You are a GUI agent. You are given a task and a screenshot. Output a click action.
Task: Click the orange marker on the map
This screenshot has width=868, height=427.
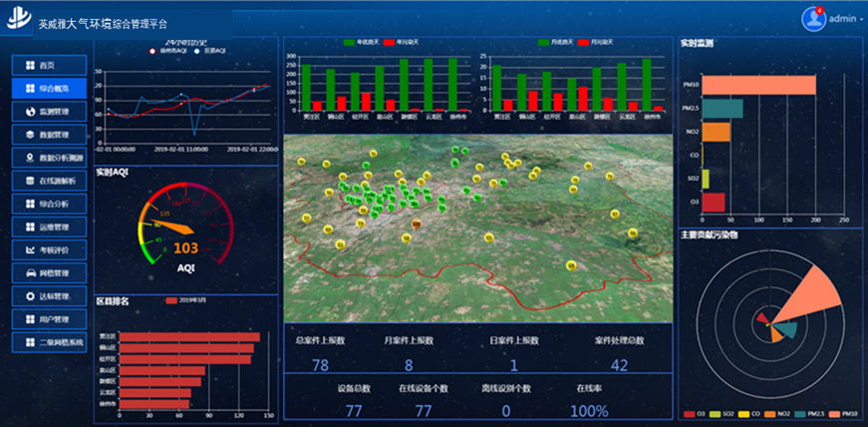click(x=416, y=224)
